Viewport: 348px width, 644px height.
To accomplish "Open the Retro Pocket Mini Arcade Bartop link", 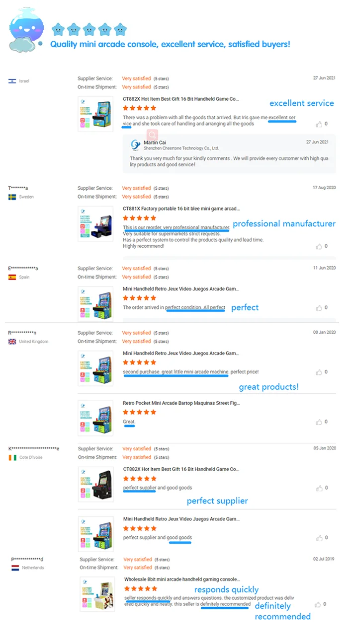I will [x=181, y=403].
